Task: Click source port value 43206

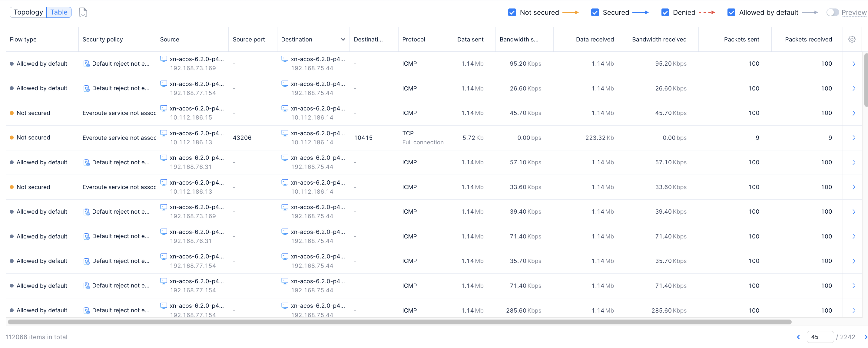Action: [x=242, y=138]
